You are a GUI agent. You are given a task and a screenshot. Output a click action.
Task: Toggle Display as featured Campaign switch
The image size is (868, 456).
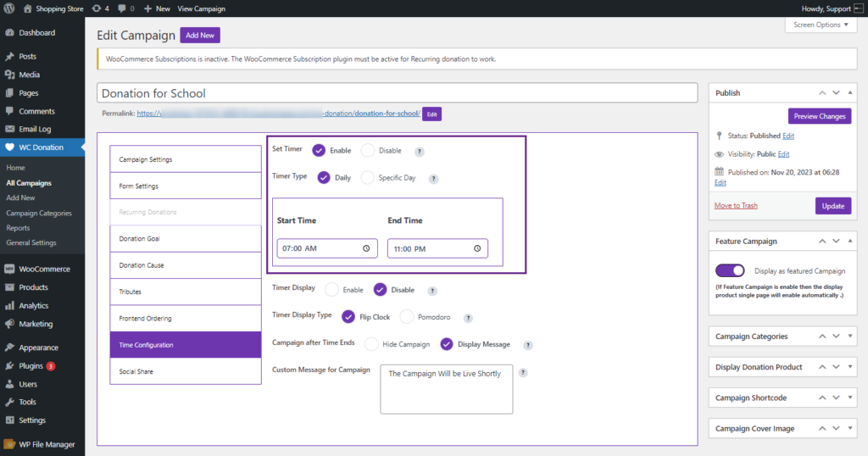coord(730,270)
